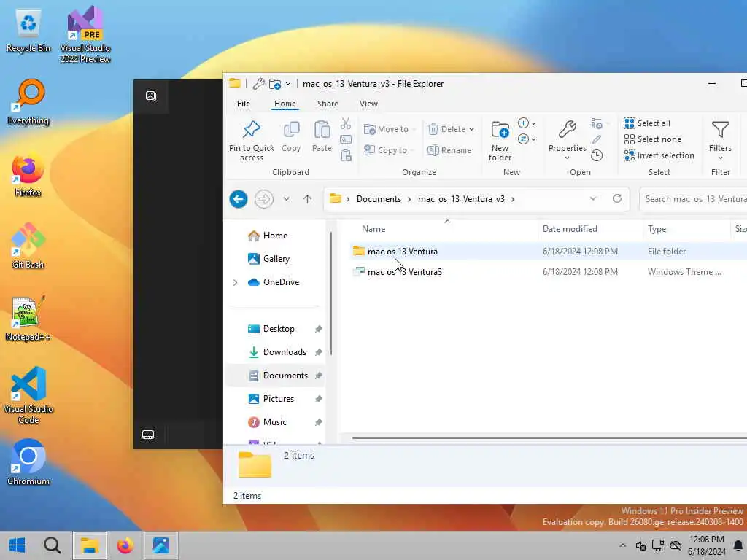This screenshot has width=747, height=560.
Task: Switch to the View ribbon tab
Action: click(368, 104)
